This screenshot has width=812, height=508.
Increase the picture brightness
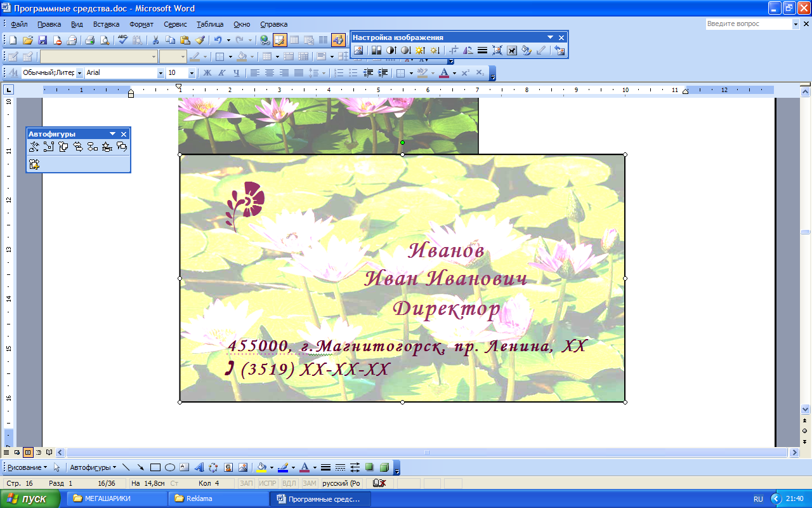click(x=420, y=50)
